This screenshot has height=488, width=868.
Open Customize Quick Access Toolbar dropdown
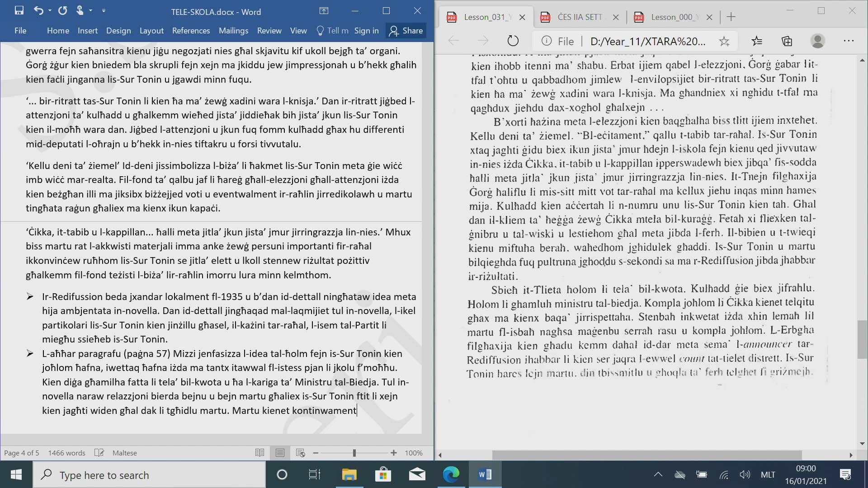click(104, 10)
